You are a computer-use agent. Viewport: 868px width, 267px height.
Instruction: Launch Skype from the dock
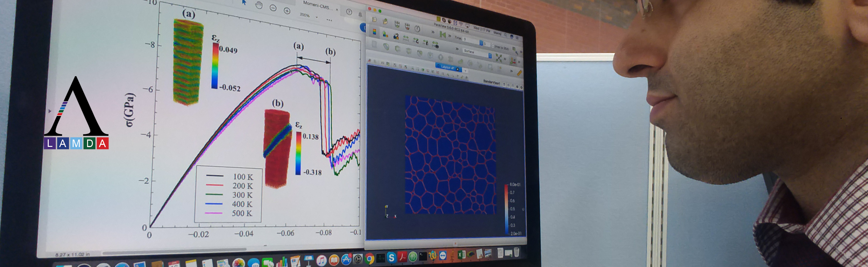coord(391,258)
